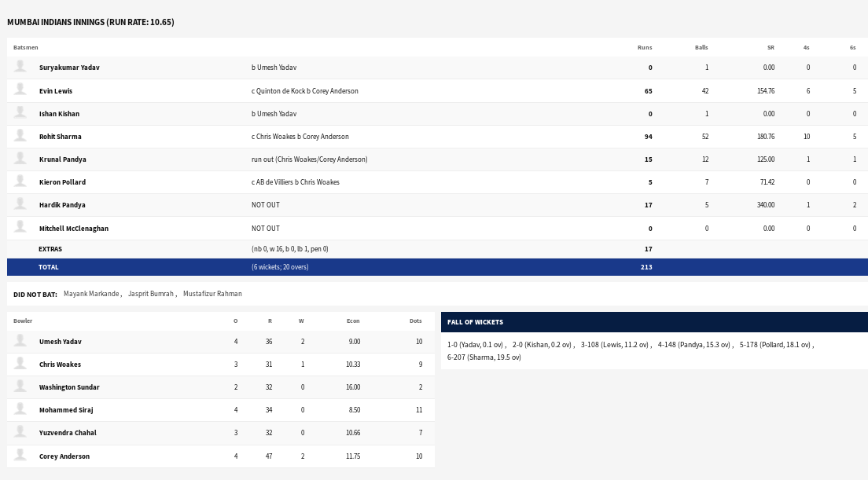The height and width of the screenshot is (480, 868).
Task: Click Rohit Sharma's dismissal text 'c Chris Woakes b Corey Anderson'
Action: tap(300, 137)
